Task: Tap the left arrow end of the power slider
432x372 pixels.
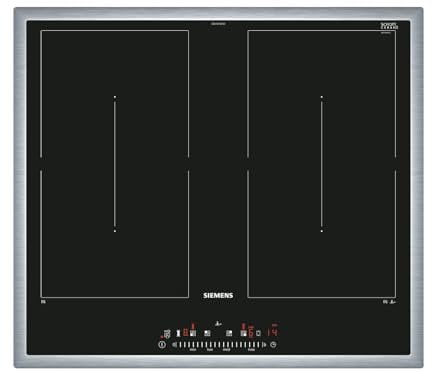Action: click(x=174, y=345)
